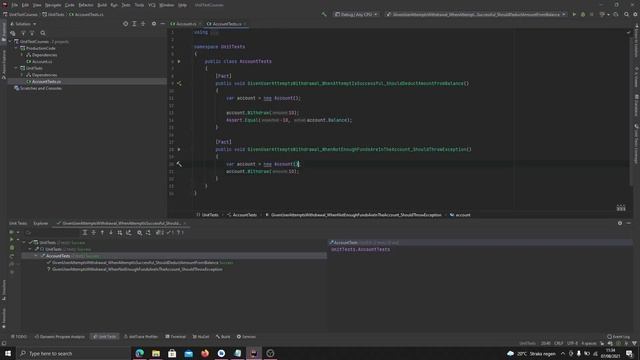Open the Debug | Any CPU configuration dropdown

(x=356, y=14)
